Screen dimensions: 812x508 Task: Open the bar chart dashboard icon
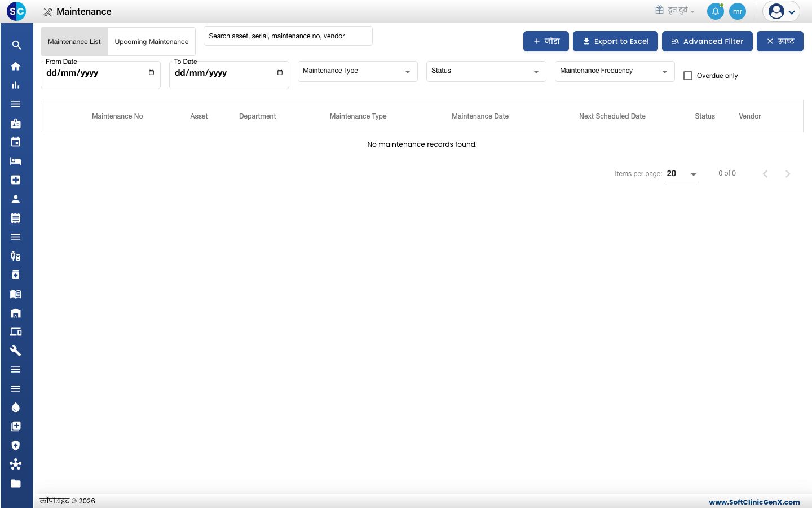[x=16, y=85]
